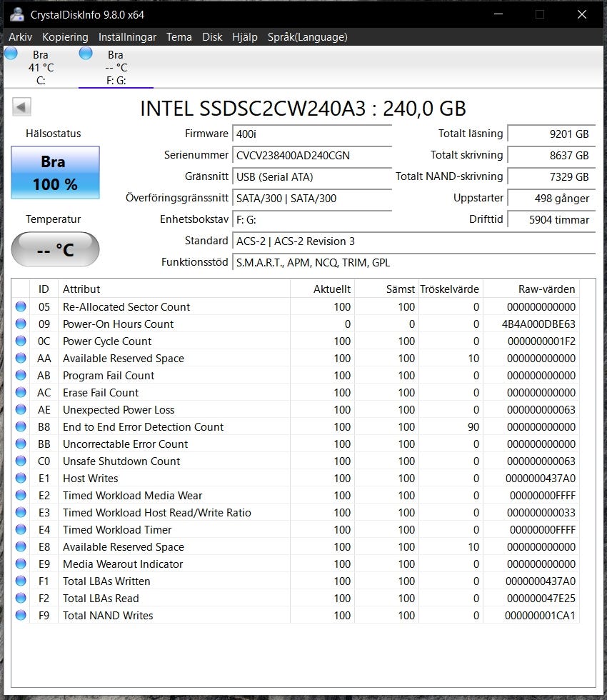Viewport: 607px width, 700px height.
Task: Click status orb beside Re-Allocated Sector Count
Action: point(21,307)
